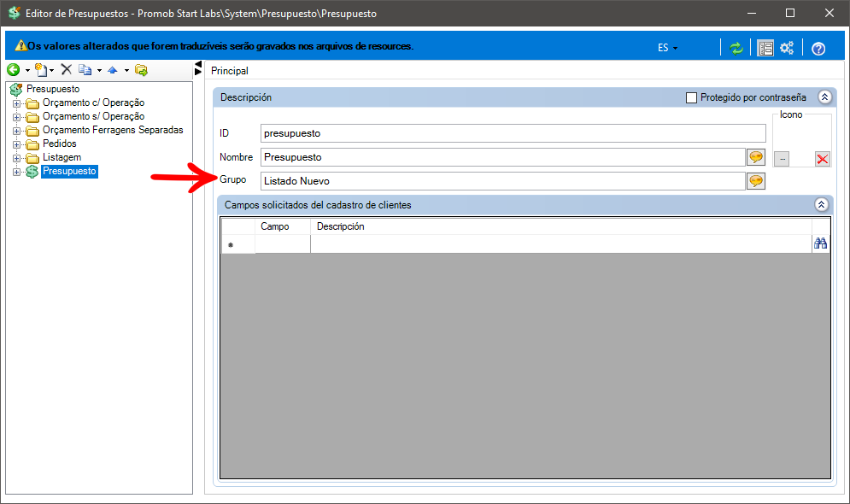Minimize the Editor de Presupuestos window
Viewport: 850px width, 504px height.
(x=752, y=13)
